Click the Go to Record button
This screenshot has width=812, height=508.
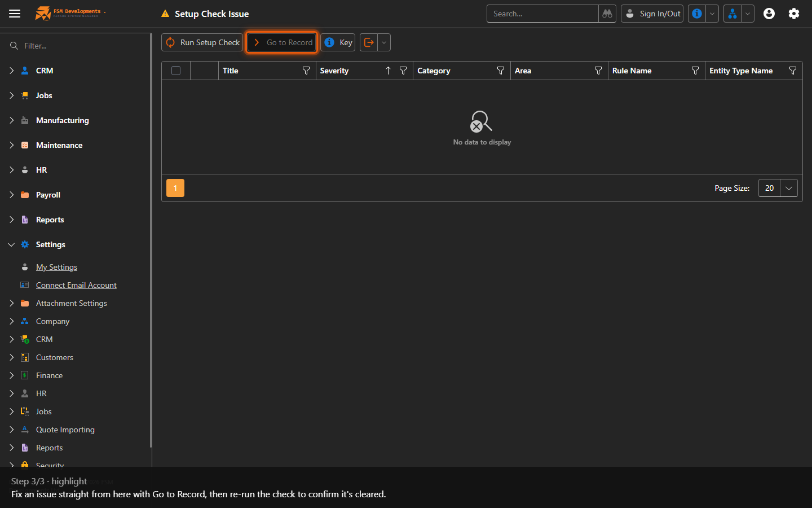point(282,42)
